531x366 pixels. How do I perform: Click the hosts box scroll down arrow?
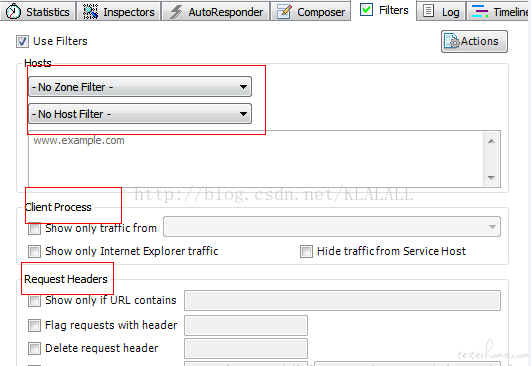coord(491,177)
